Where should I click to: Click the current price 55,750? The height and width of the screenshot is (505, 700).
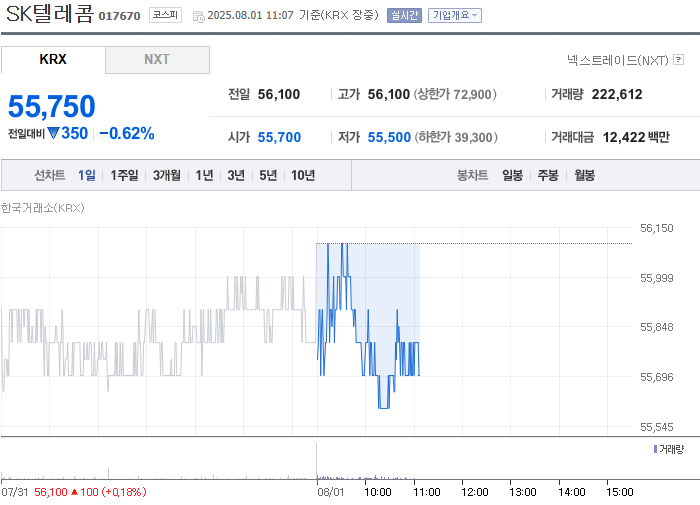[x=52, y=106]
